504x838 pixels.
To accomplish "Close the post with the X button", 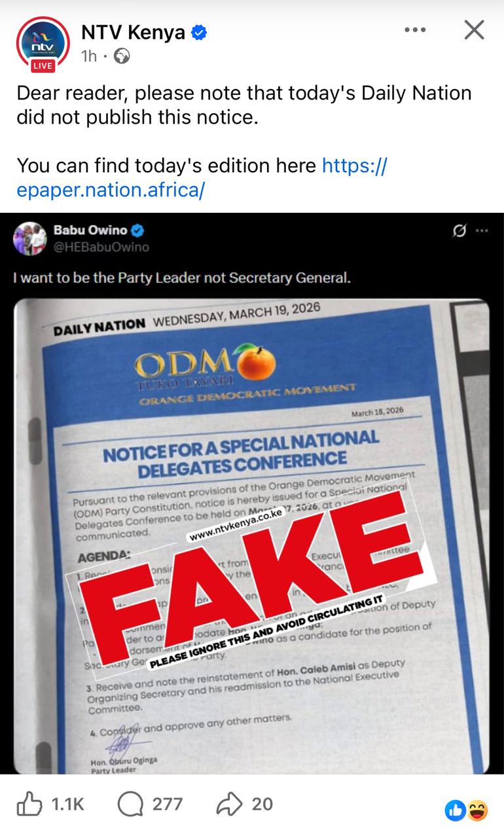I will 474,30.
